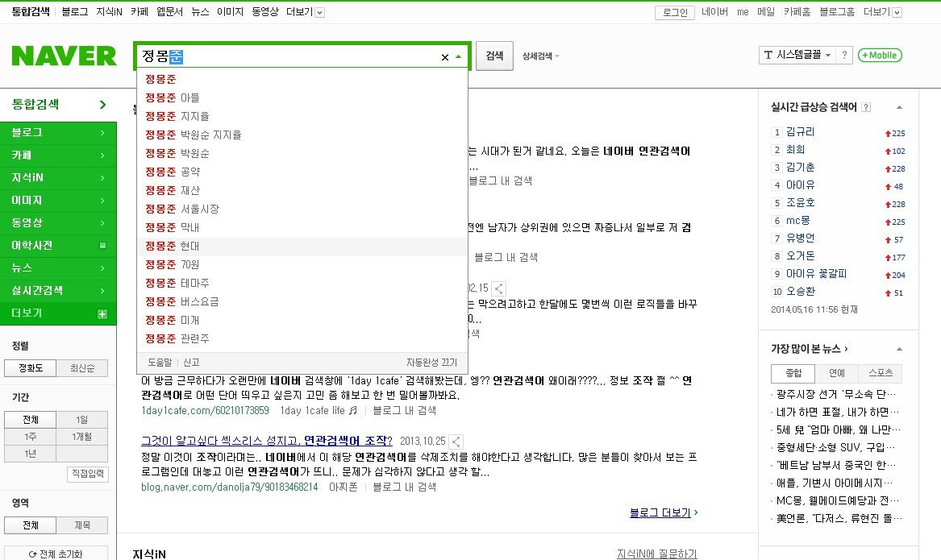Open the 이미지 sidebar menu
The image size is (941, 560).
pyautogui.click(x=58, y=201)
